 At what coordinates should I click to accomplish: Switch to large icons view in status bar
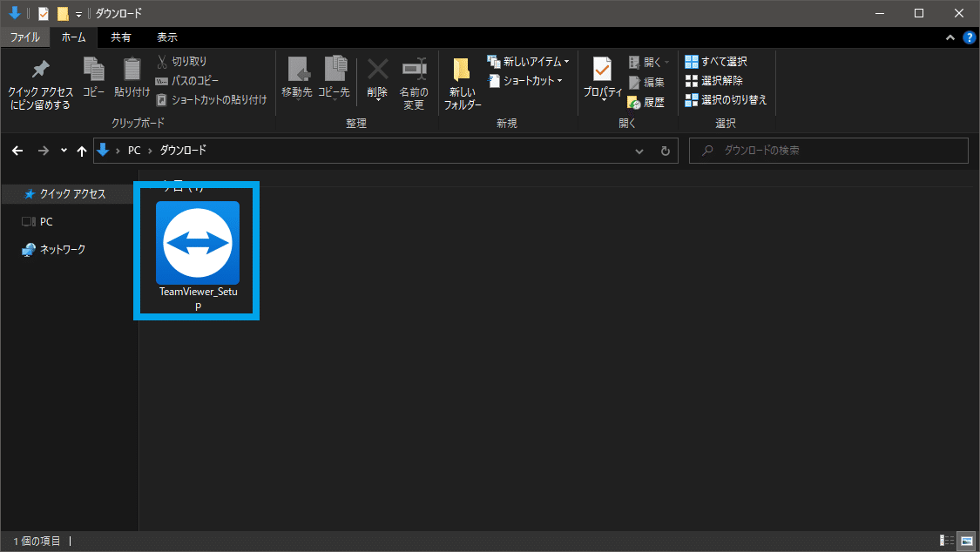pos(967,541)
